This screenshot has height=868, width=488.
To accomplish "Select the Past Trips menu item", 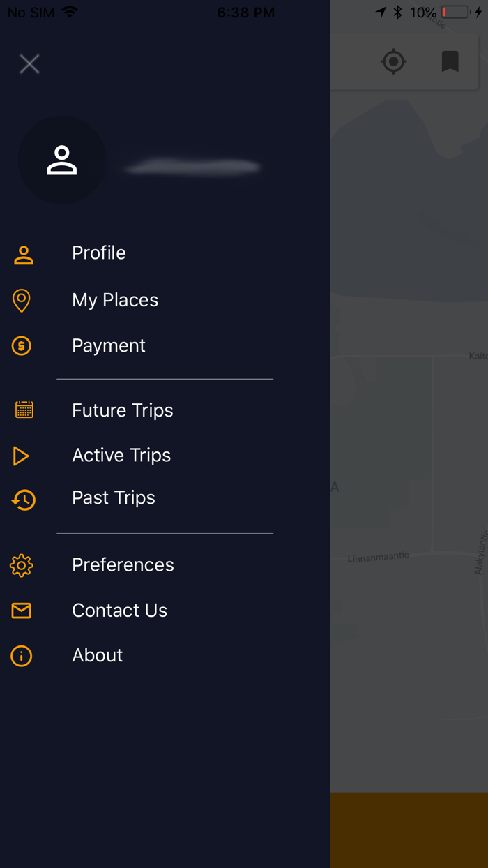I will 113,497.
